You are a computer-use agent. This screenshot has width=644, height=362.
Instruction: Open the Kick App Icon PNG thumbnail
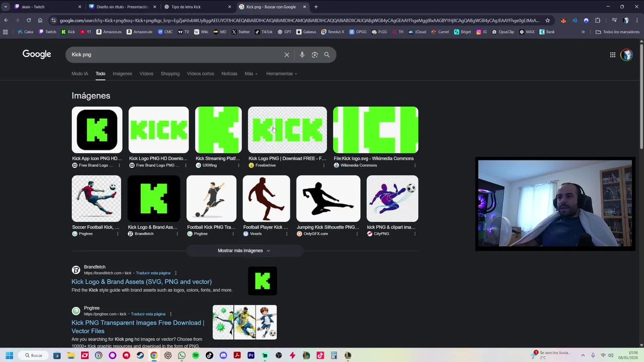[97, 130]
